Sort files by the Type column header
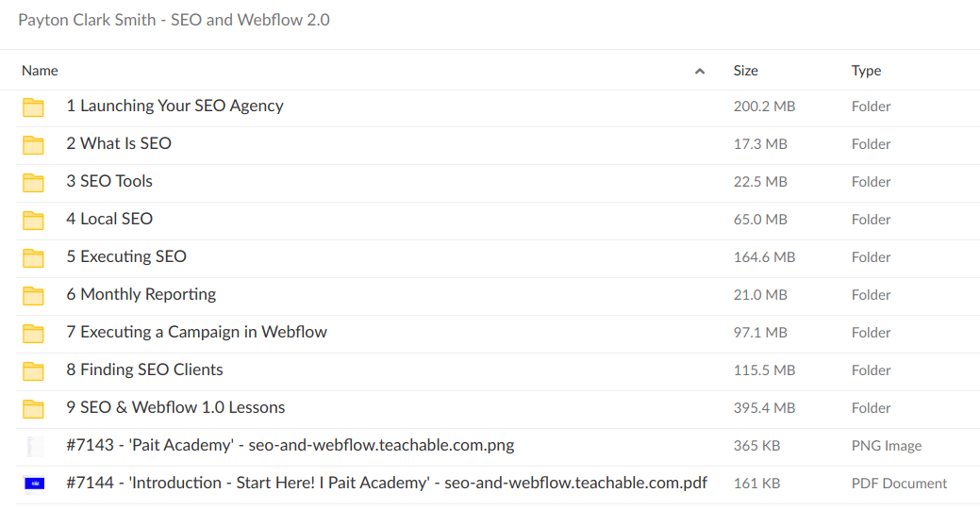This screenshot has width=980, height=509. 866,71
